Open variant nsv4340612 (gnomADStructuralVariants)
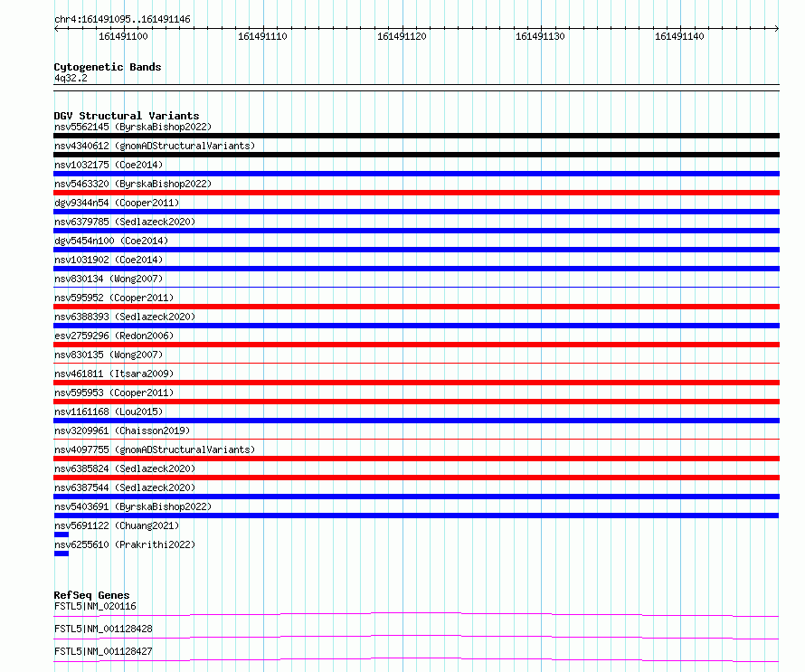Image resolution: width=805 pixels, height=672 pixels. [155, 146]
